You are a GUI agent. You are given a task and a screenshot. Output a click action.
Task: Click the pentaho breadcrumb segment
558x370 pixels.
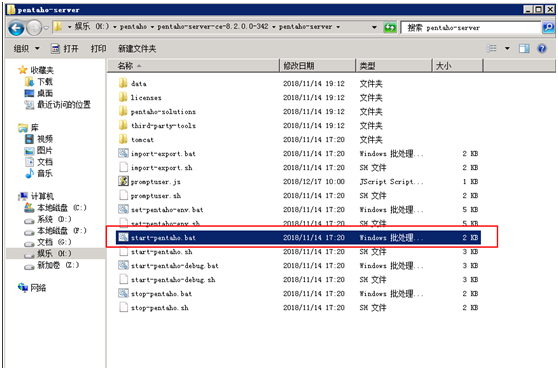pyautogui.click(x=133, y=27)
